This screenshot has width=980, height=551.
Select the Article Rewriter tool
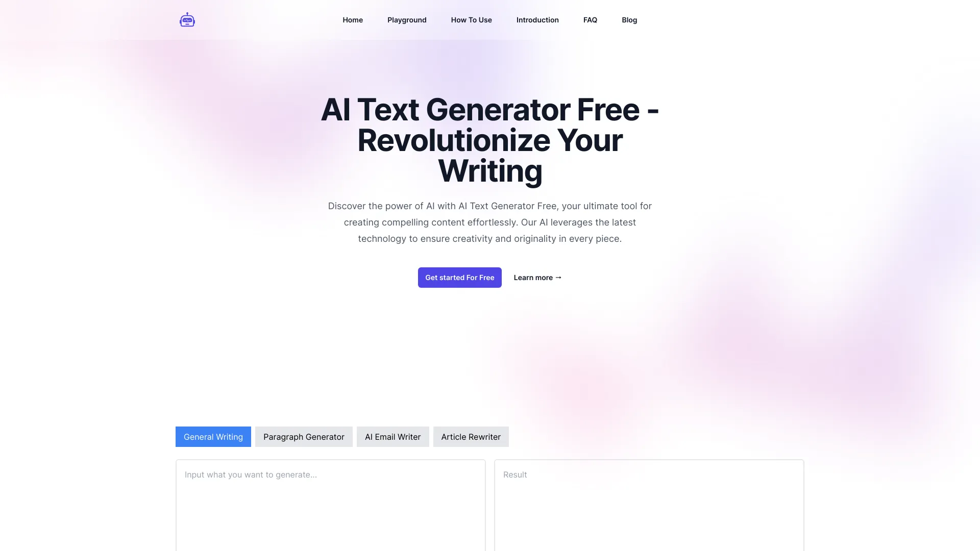click(471, 437)
